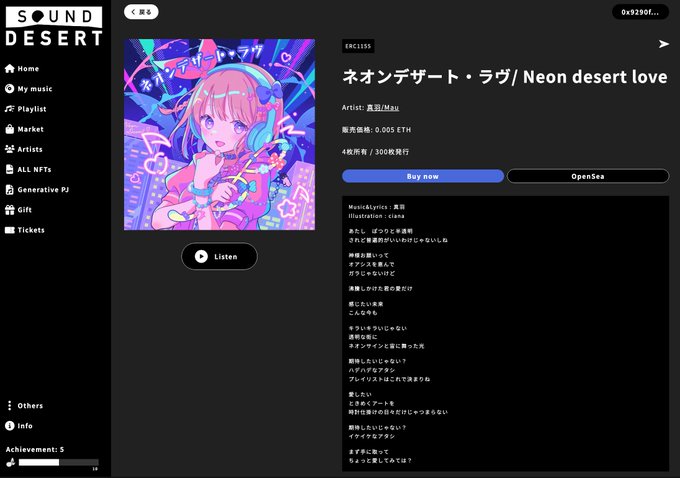The height and width of the screenshot is (478, 680).
Task: Click the play icon in Listen button
Action: [x=201, y=256]
